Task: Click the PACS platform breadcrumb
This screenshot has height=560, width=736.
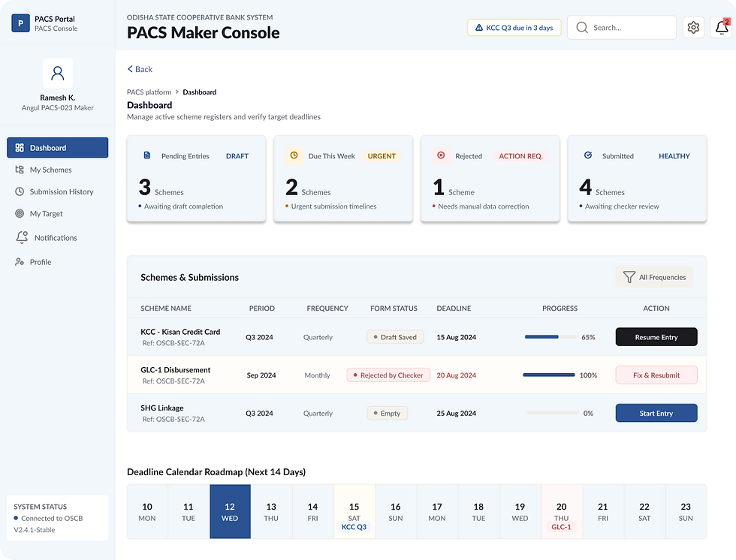Action: click(x=149, y=92)
